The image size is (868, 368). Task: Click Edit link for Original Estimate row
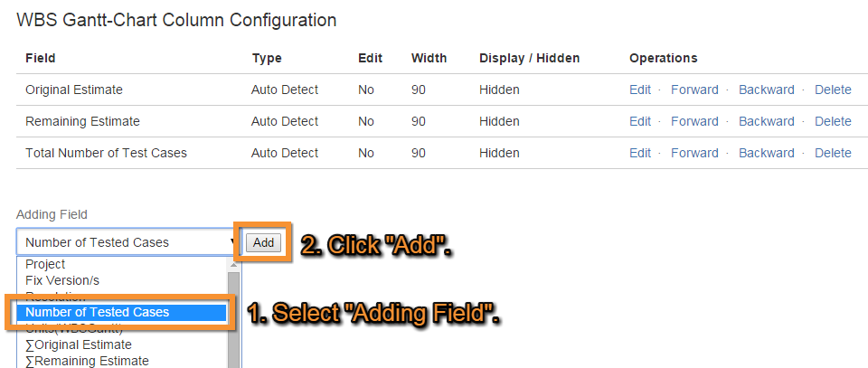click(640, 90)
